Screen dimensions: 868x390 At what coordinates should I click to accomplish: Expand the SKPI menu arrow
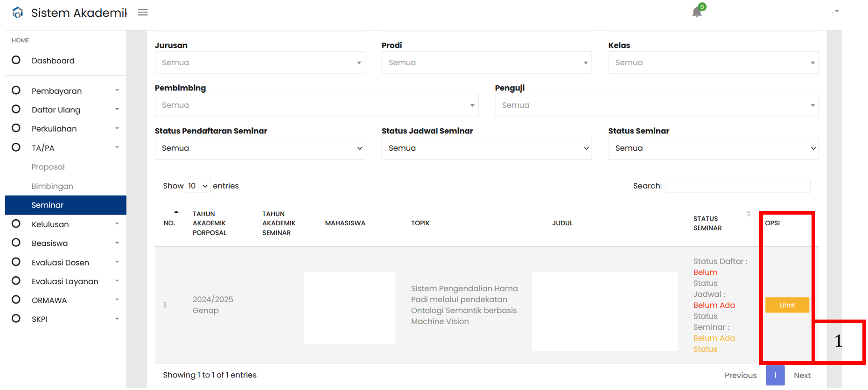tap(117, 319)
